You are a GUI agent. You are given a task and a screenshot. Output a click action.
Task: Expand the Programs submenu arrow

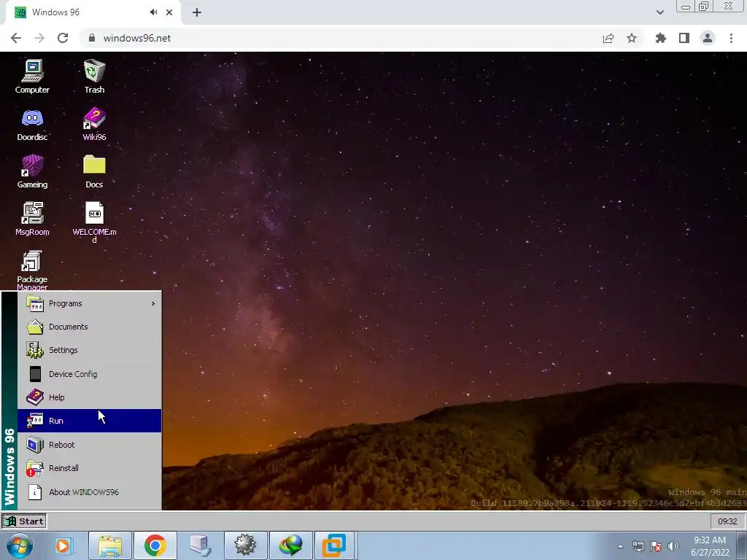click(153, 303)
